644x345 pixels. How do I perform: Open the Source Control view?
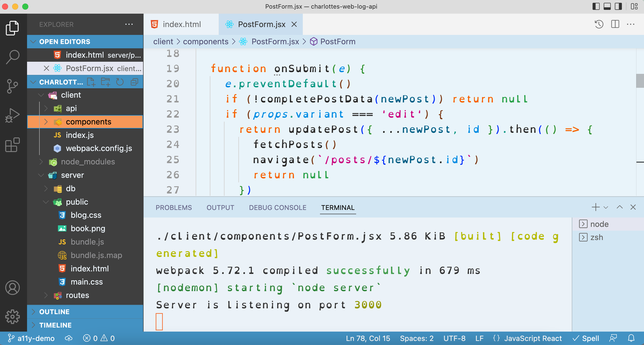pyautogui.click(x=13, y=86)
